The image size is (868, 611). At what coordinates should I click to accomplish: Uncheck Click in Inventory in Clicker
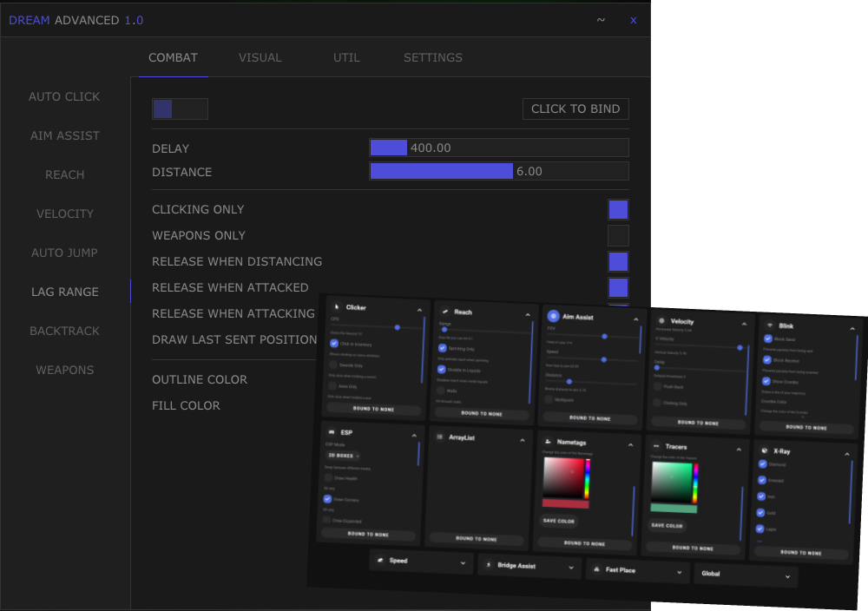click(334, 343)
